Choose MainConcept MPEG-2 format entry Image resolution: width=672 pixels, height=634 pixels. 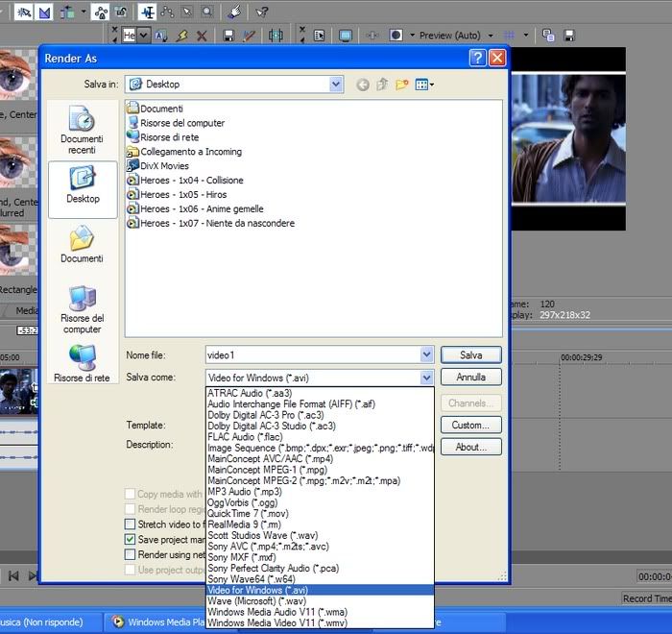[x=320, y=480]
